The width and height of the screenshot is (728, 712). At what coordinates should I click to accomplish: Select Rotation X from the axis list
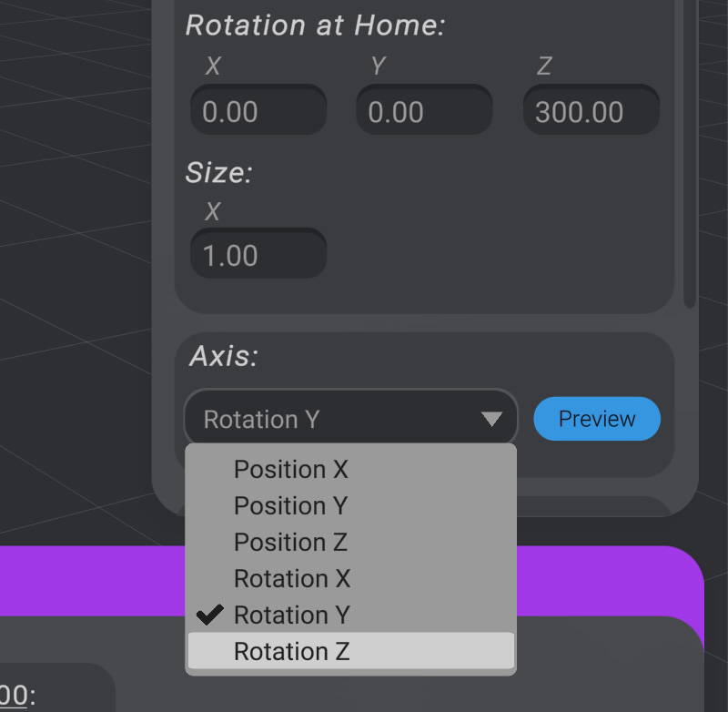click(x=291, y=579)
